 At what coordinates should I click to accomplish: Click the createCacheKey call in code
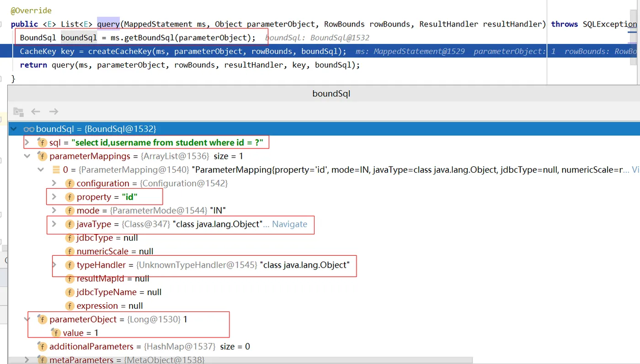click(x=119, y=51)
